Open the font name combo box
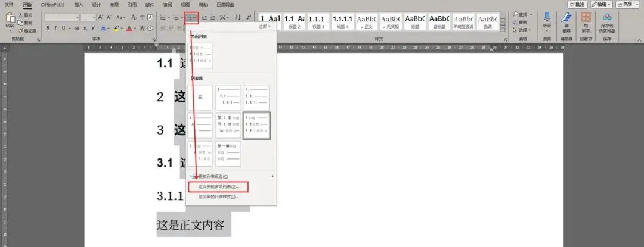644x247 pixels. (62, 18)
